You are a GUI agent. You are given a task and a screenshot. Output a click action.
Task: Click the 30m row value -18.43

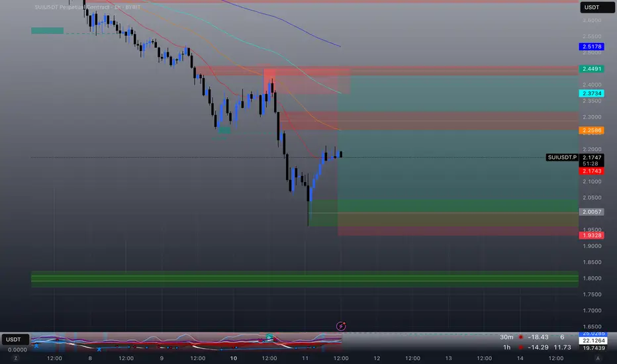coord(538,338)
